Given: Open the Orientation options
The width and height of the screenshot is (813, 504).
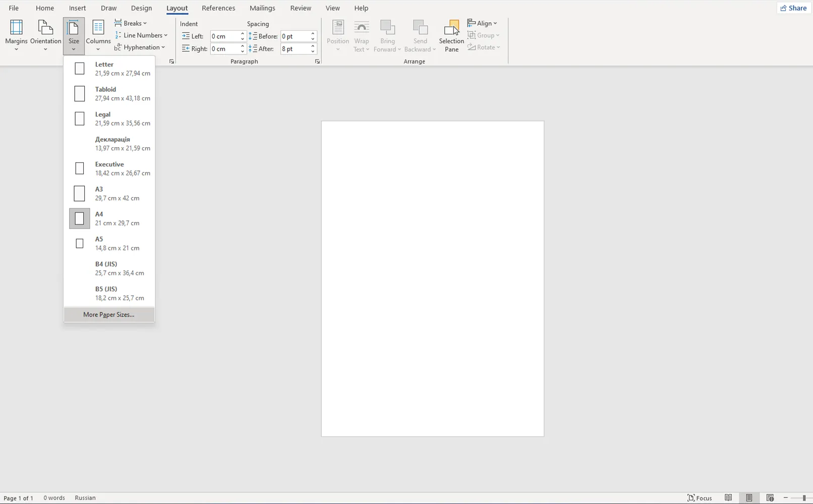Looking at the screenshot, I should tap(45, 35).
